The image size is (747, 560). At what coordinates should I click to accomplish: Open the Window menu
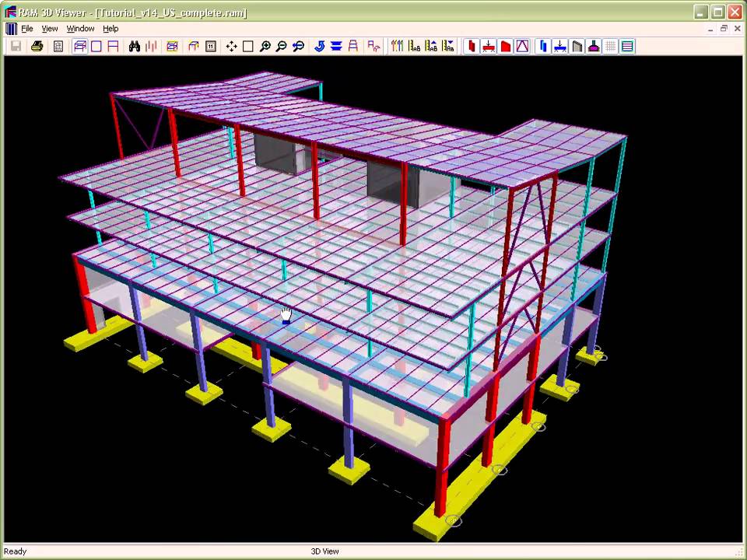[x=80, y=29]
